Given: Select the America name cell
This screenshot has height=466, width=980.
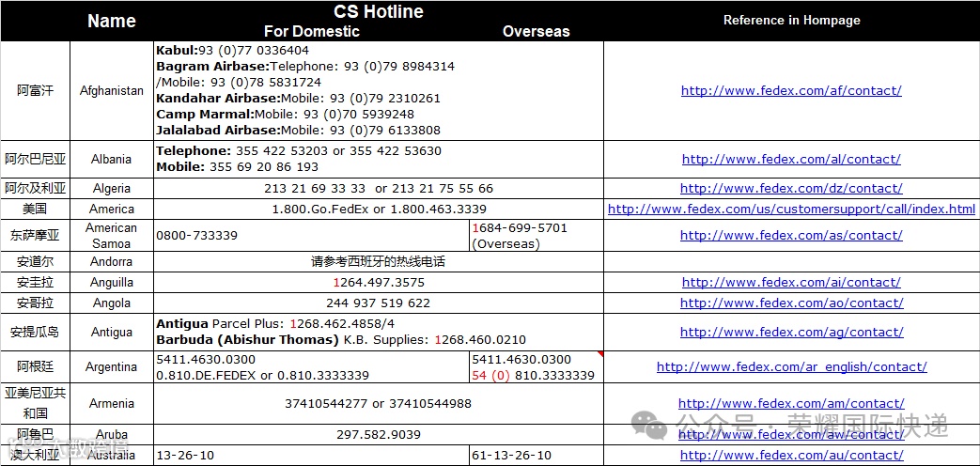Looking at the screenshot, I should (x=111, y=209).
